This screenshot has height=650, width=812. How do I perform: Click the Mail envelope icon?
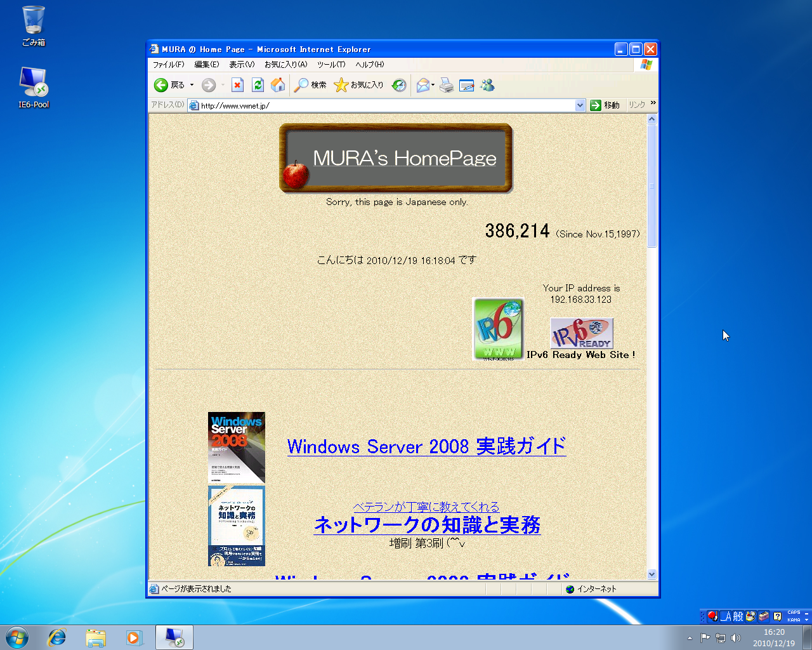(x=422, y=85)
